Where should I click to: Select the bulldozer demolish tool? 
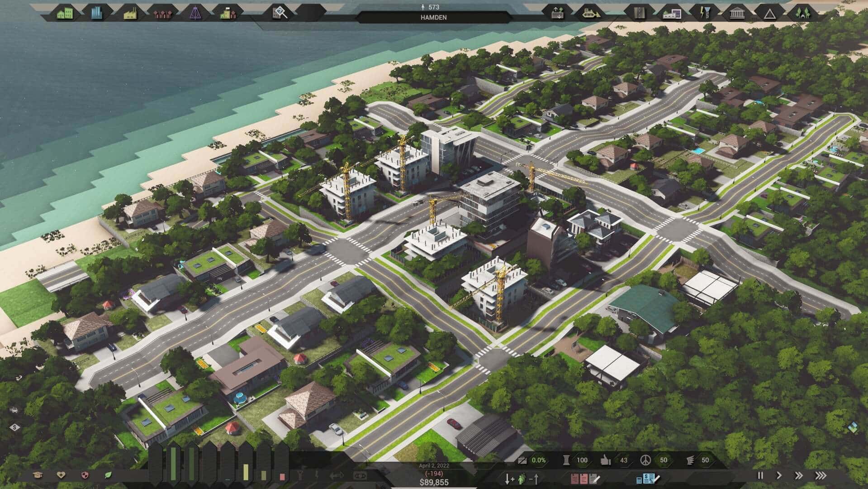click(x=591, y=13)
